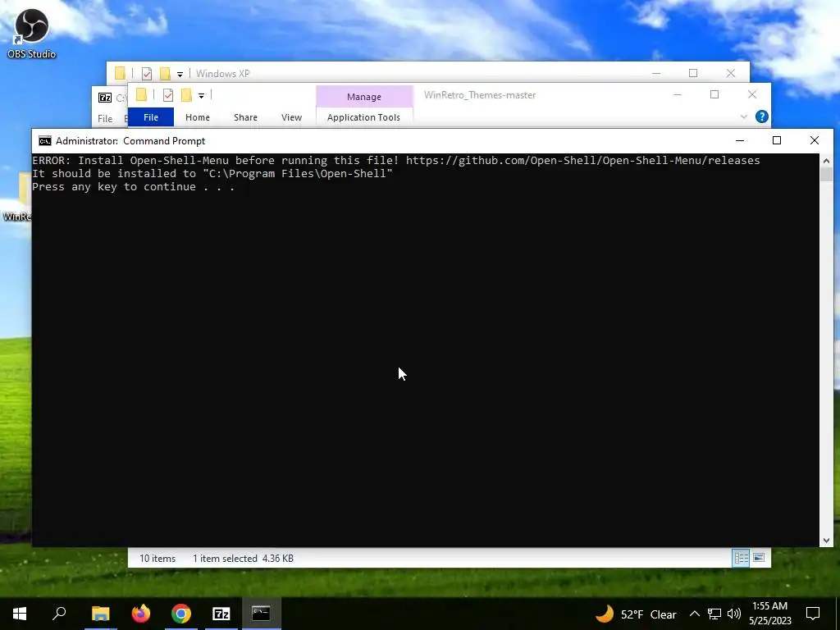Screen dimensions: 840x630
Task: Open the Application Tools tab
Action: (363, 116)
